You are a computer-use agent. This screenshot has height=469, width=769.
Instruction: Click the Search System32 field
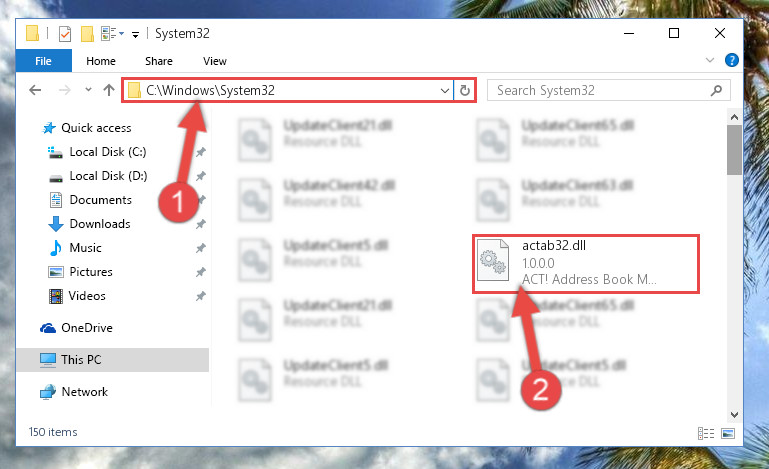click(602, 90)
